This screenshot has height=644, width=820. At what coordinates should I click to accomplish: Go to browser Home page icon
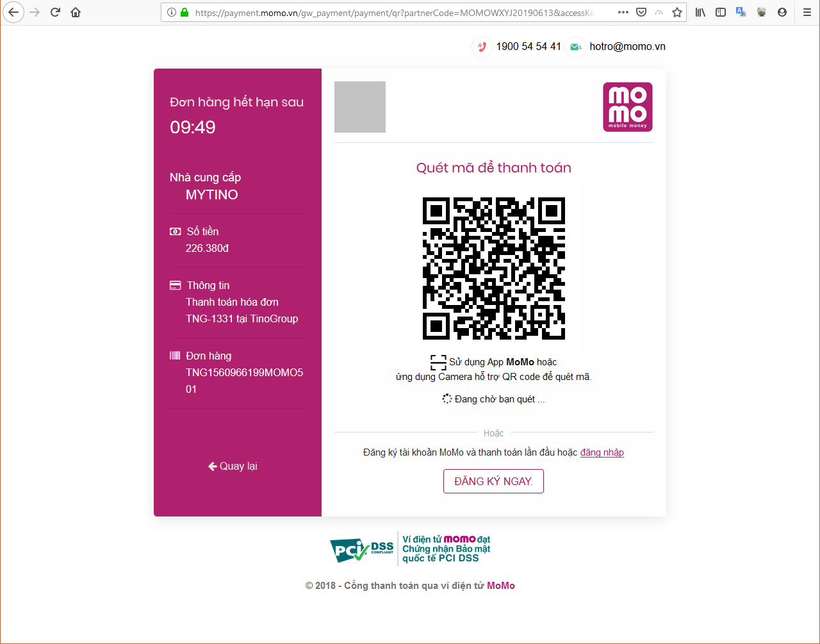tap(76, 12)
